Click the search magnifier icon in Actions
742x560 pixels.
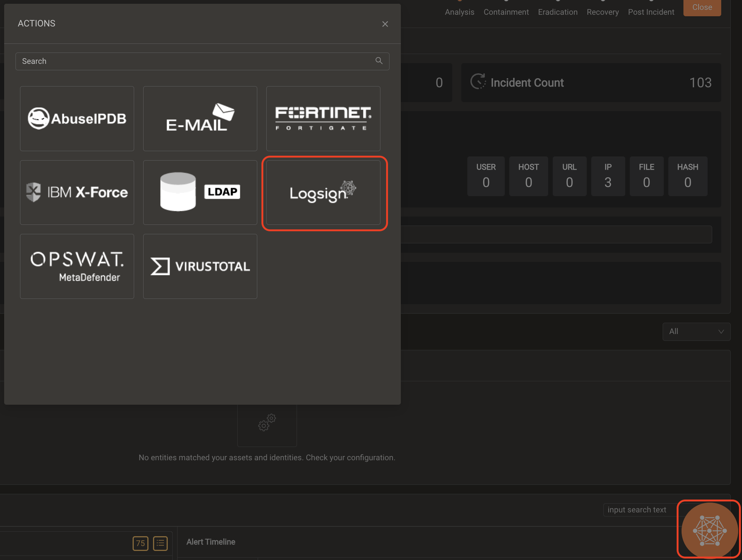click(x=379, y=61)
